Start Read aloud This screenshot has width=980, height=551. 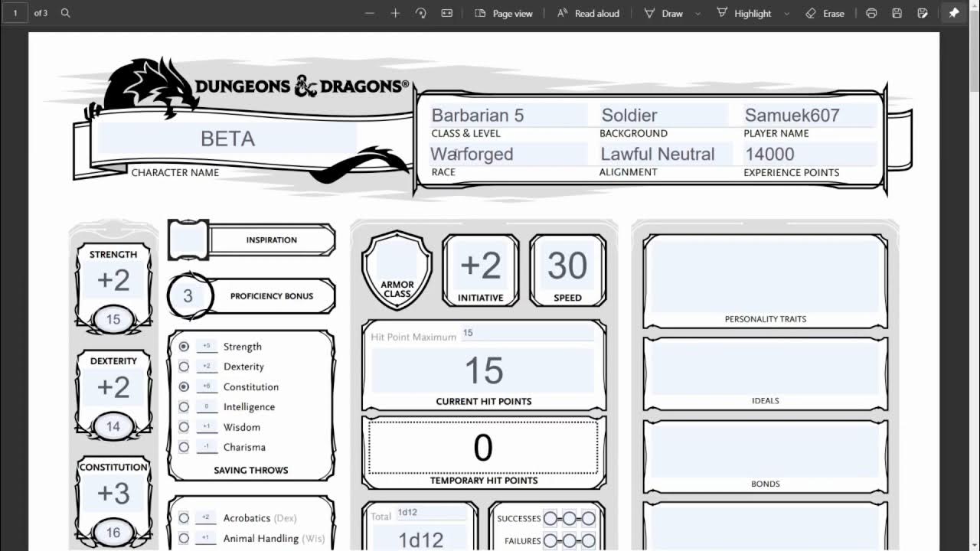[588, 13]
